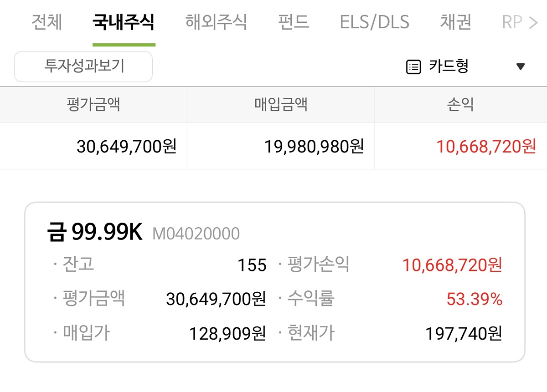
Task: Go to the 펀드 tab
Action: coord(294,22)
